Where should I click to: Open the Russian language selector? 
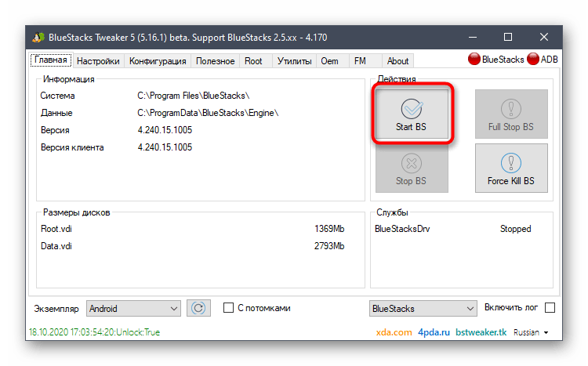(x=531, y=332)
